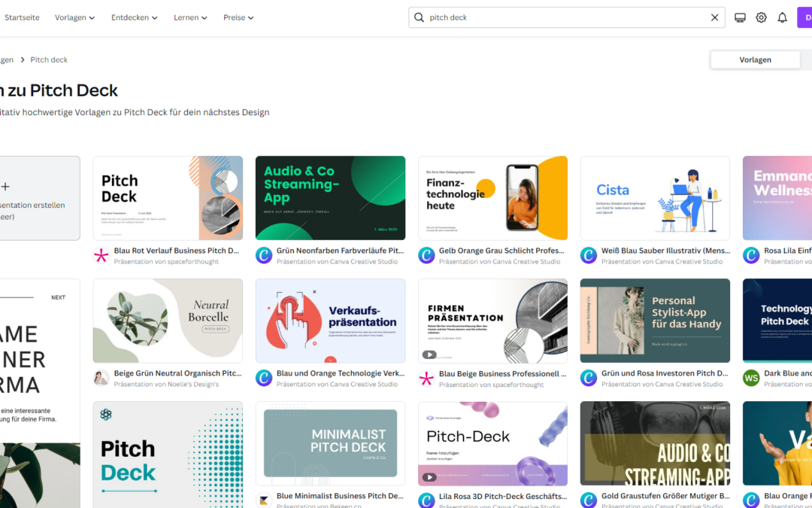The width and height of the screenshot is (812, 508).
Task: Select the Emmanuel Wellness pink thumbnail
Action: point(777,198)
